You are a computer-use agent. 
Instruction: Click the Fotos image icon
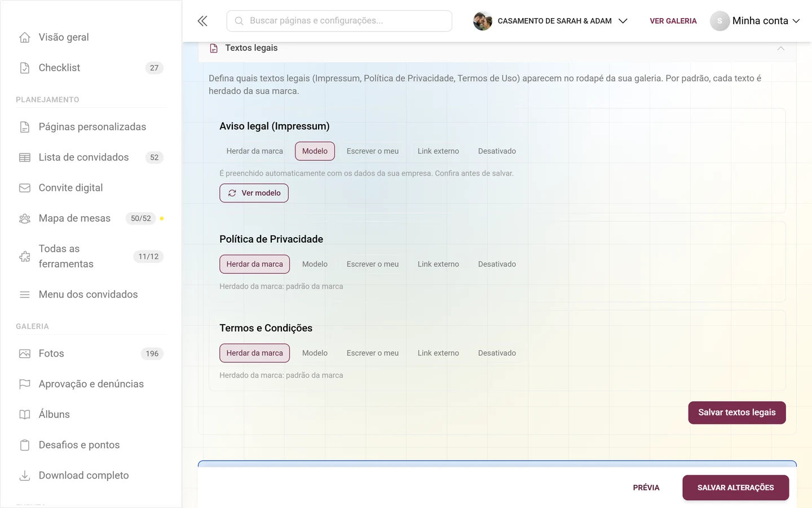(x=25, y=354)
